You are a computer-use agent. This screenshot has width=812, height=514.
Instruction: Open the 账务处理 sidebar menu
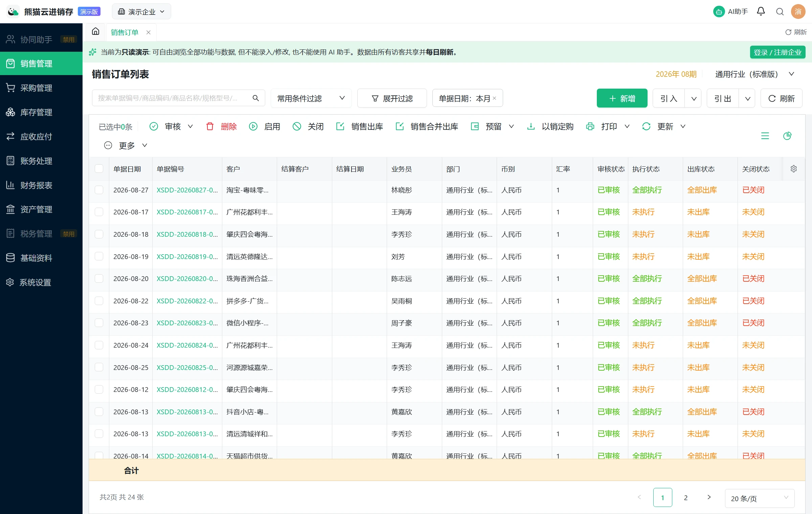coord(41,161)
